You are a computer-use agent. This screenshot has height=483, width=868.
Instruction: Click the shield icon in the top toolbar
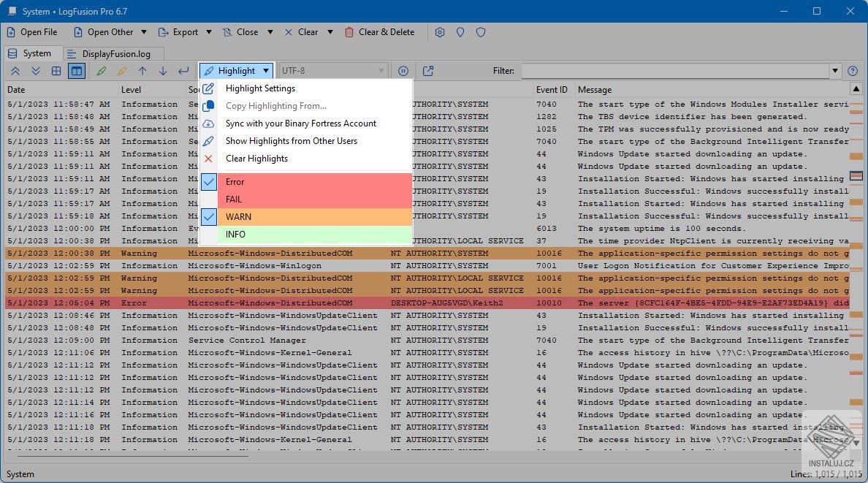click(481, 32)
